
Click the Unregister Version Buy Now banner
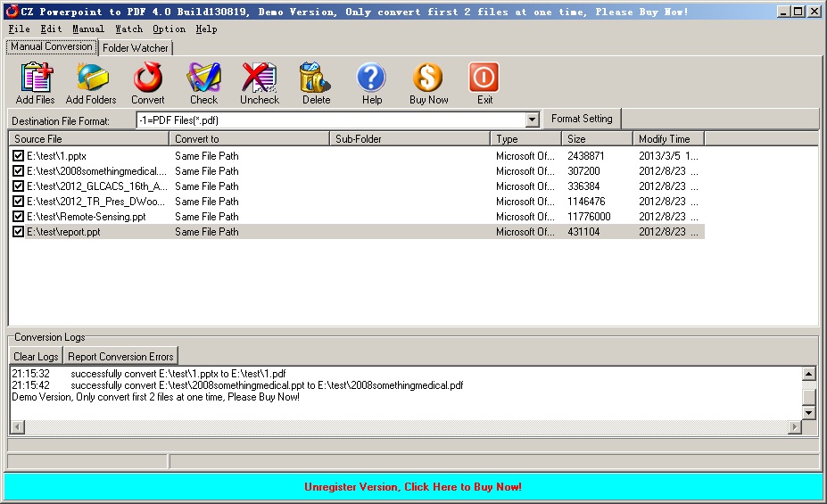click(413, 486)
